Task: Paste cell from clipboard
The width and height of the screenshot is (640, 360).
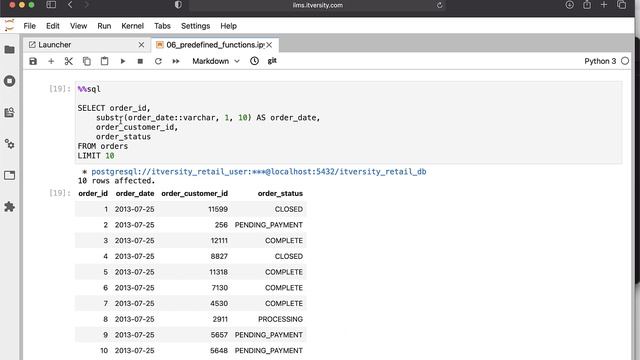Action: pos(104,61)
